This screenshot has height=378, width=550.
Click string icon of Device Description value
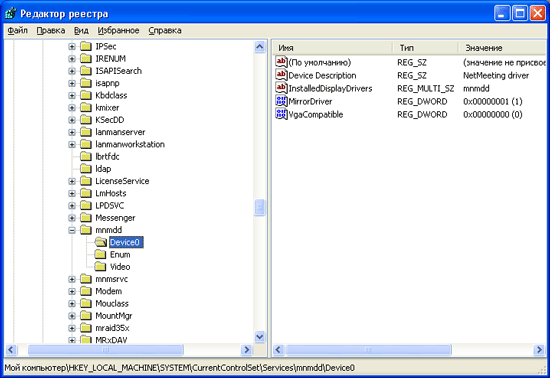click(281, 75)
